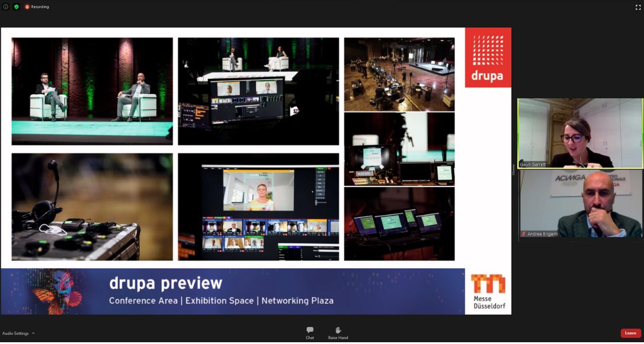Click the teleprompter monitors photo
The image size is (644, 344).
coord(399,149)
